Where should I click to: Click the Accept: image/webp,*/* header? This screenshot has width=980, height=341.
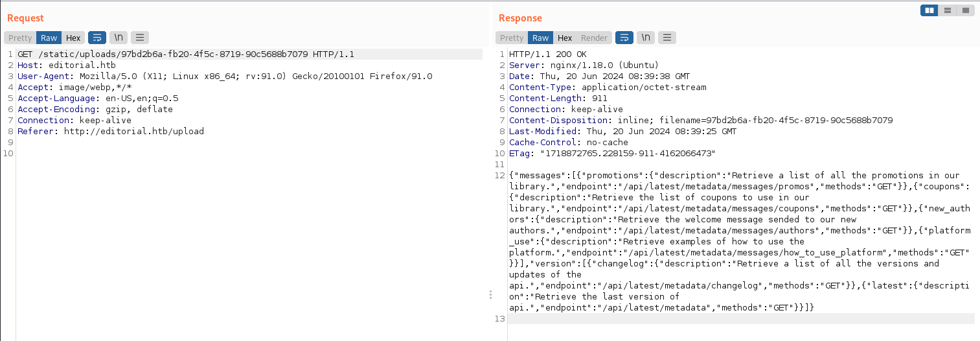coord(74,88)
